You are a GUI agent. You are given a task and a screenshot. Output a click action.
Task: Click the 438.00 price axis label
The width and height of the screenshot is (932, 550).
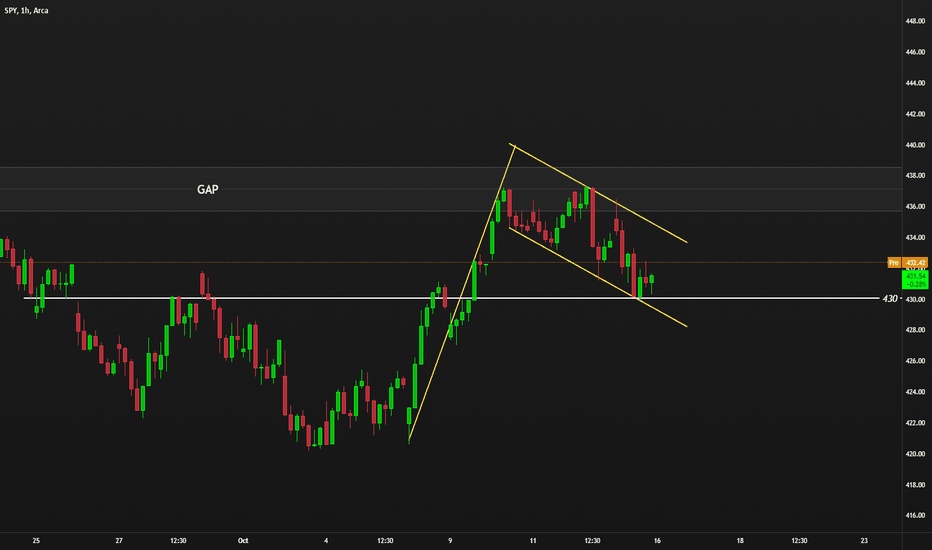915,175
